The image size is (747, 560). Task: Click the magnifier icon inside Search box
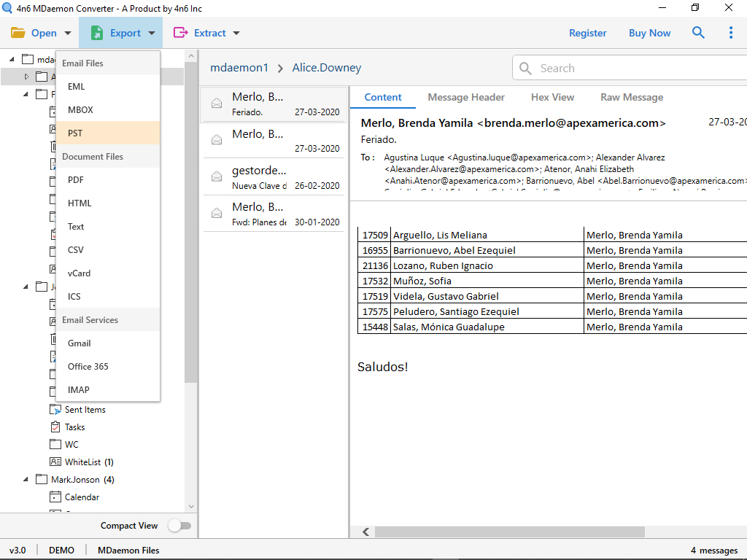click(x=525, y=68)
